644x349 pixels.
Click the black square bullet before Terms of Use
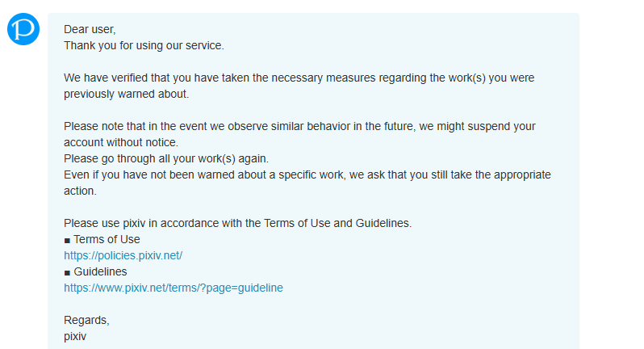pyautogui.click(x=67, y=240)
